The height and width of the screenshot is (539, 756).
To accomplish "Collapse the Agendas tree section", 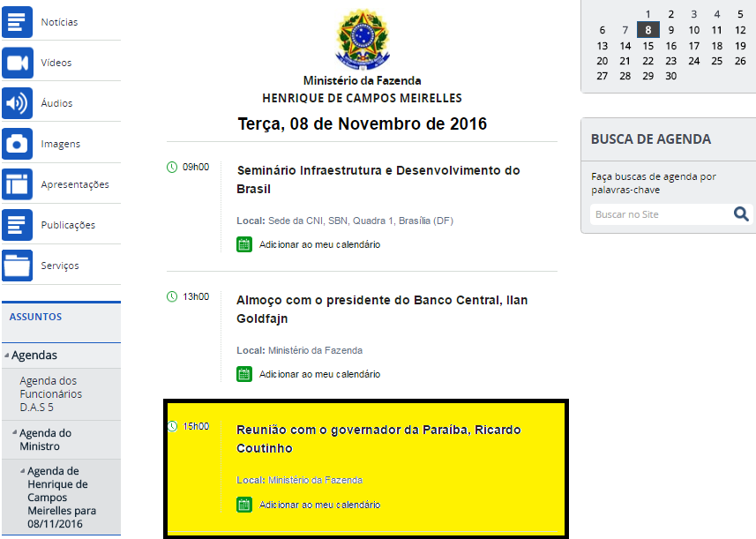I will pos(6,356).
